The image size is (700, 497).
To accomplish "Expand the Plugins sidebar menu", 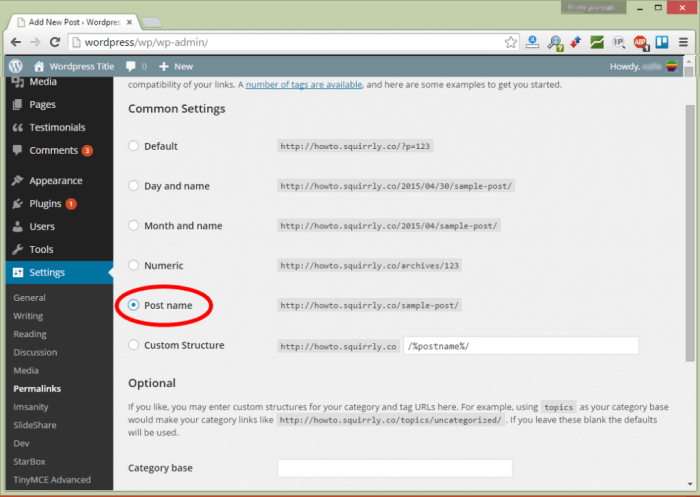I will coord(44,204).
